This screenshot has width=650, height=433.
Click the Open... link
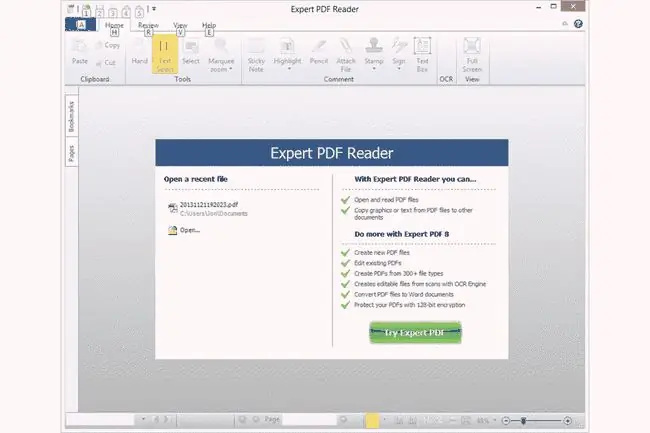pyautogui.click(x=190, y=230)
